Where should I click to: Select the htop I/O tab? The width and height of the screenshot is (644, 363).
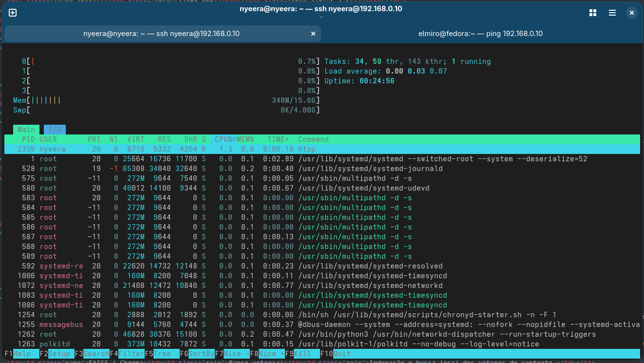point(55,130)
